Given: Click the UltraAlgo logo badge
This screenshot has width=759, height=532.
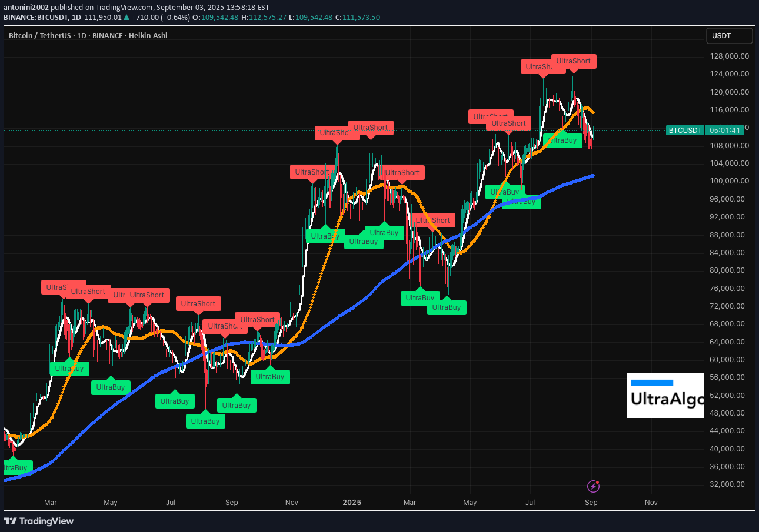Looking at the screenshot, I should [x=665, y=396].
